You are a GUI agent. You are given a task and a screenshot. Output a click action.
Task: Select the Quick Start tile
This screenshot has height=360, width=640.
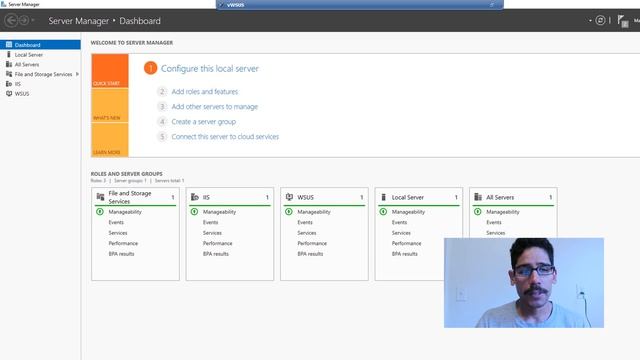[x=110, y=71]
